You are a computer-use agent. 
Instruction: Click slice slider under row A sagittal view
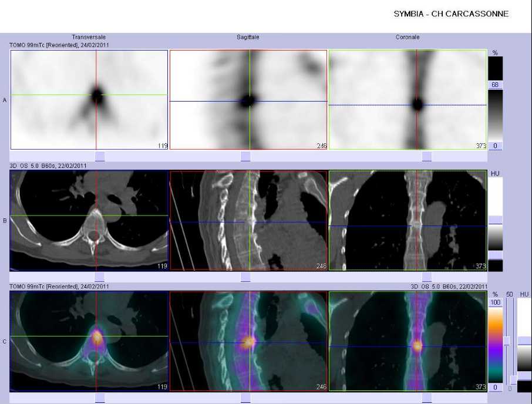point(245,156)
